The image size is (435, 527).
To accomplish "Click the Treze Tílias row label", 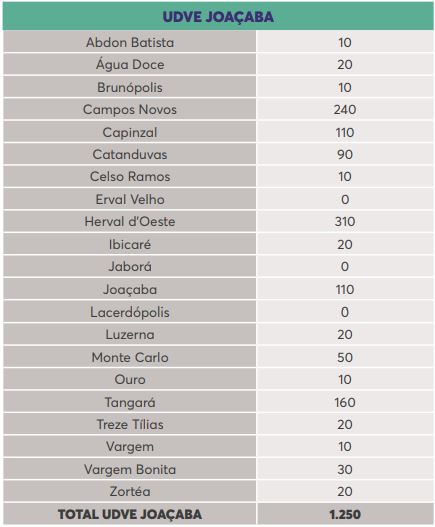I will tap(130, 424).
